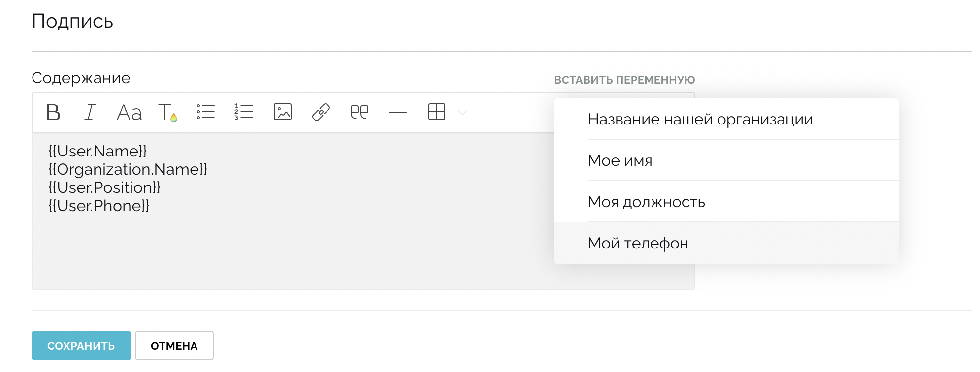Click {{User.Phone}} line in editor
This screenshot has height=372, width=980.
98,206
